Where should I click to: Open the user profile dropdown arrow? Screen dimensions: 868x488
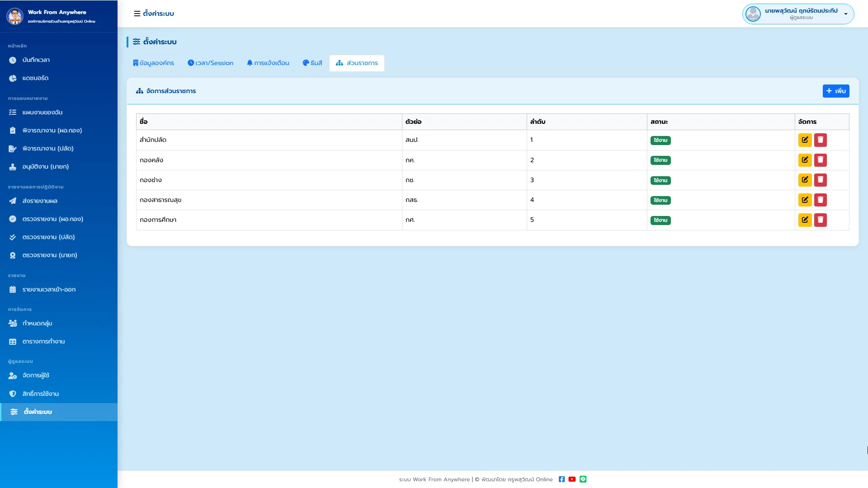pyautogui.click(x=845, y=14)
